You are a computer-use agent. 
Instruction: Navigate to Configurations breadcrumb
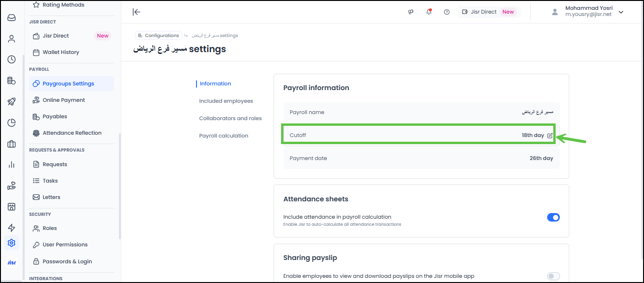click(158, 36)
